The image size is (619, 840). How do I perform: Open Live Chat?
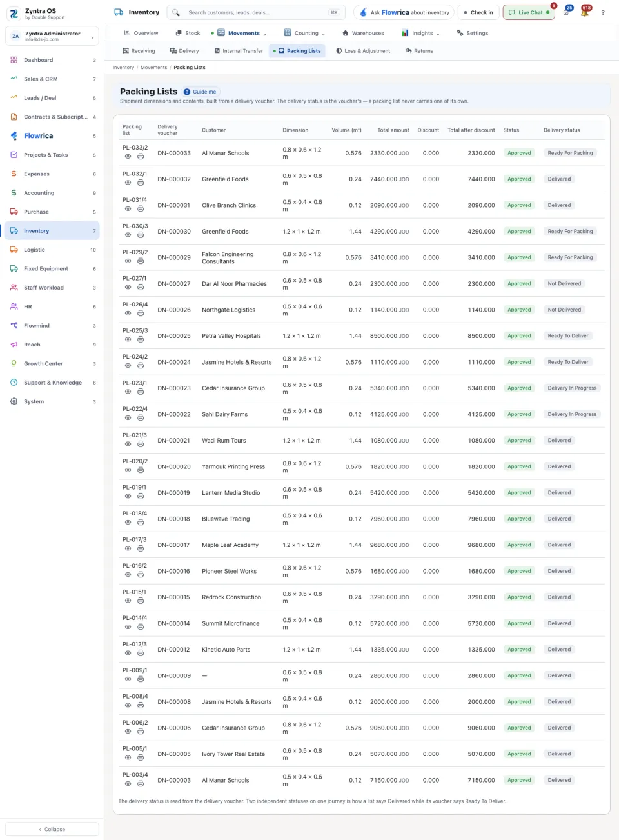click(529, 12)
